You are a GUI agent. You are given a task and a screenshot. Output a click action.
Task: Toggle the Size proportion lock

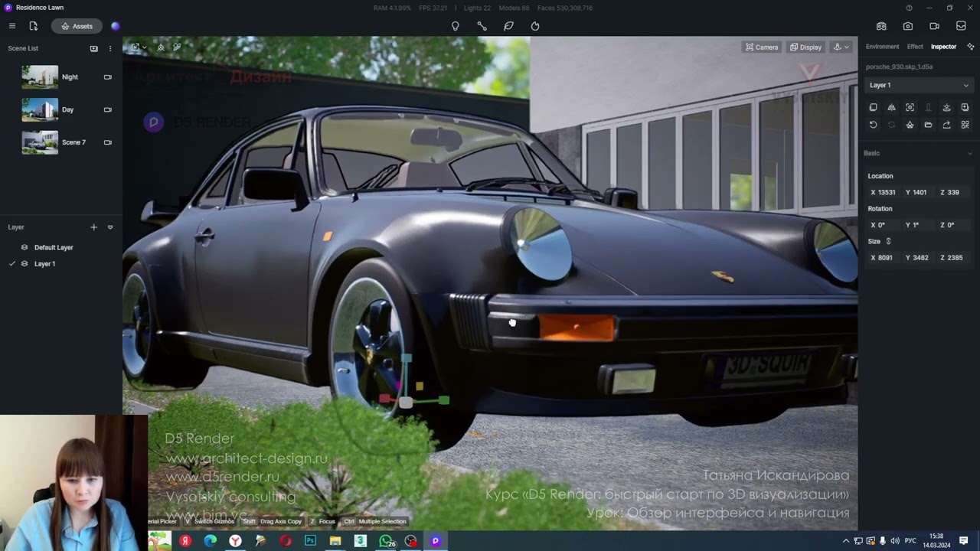(x=888, y=241)
